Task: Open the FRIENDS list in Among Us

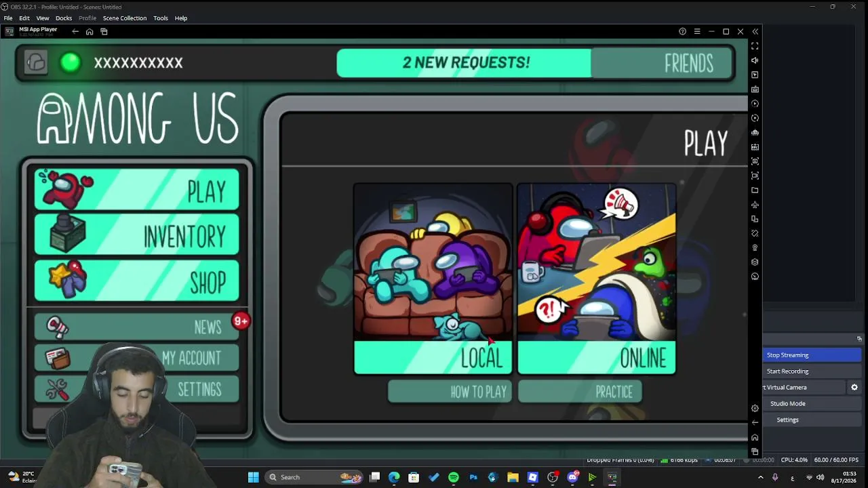Action: (663, 63)
